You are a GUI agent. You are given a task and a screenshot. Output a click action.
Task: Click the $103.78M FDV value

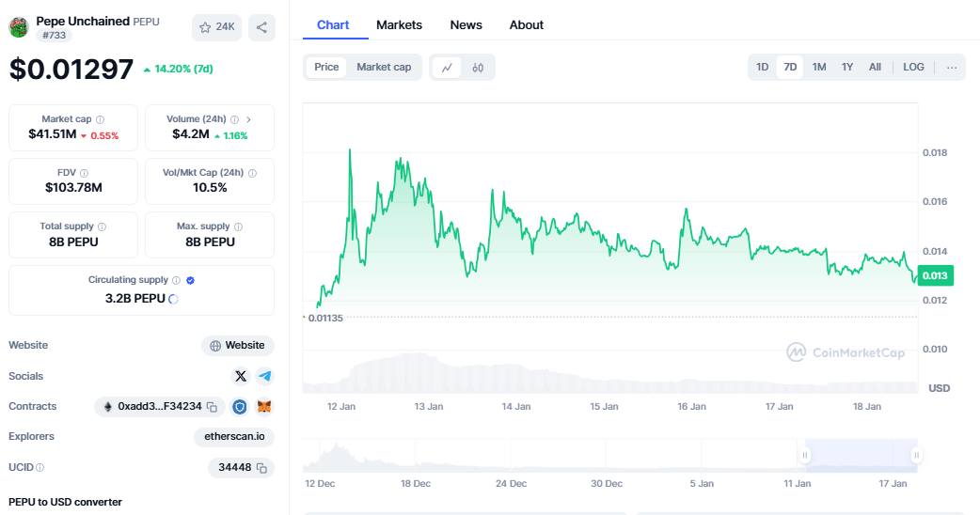point(73,187)
